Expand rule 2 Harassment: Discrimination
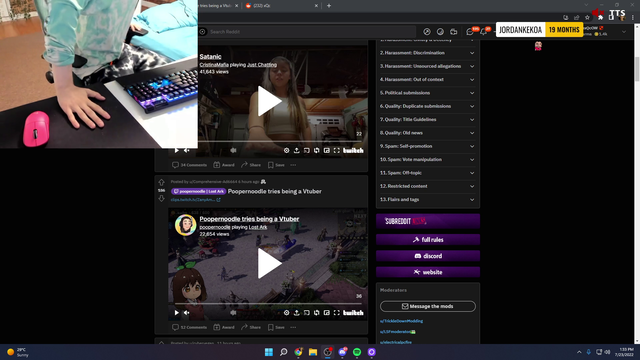The height and width of the screenshot is (360, 640). tap(427, 53)
